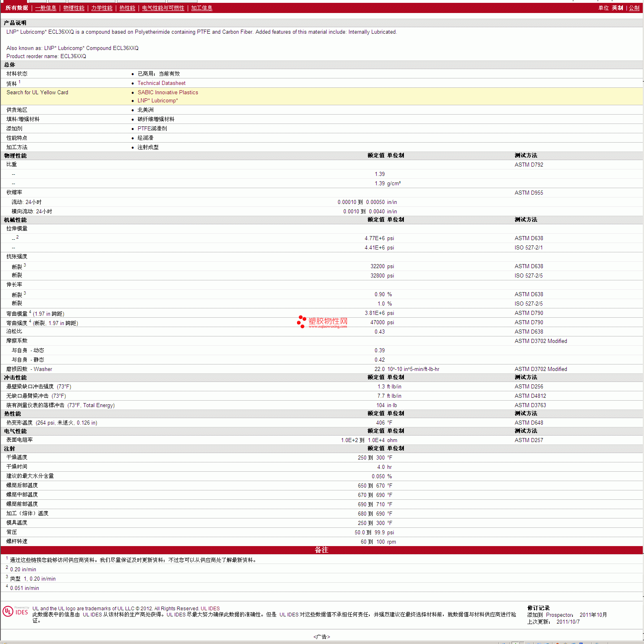Image resolution: width=644 pixels, height=644 pixels.
Task: Click the 1.39 g/cm³ density value
Action: pyautogui.click(x=388, y=184)
